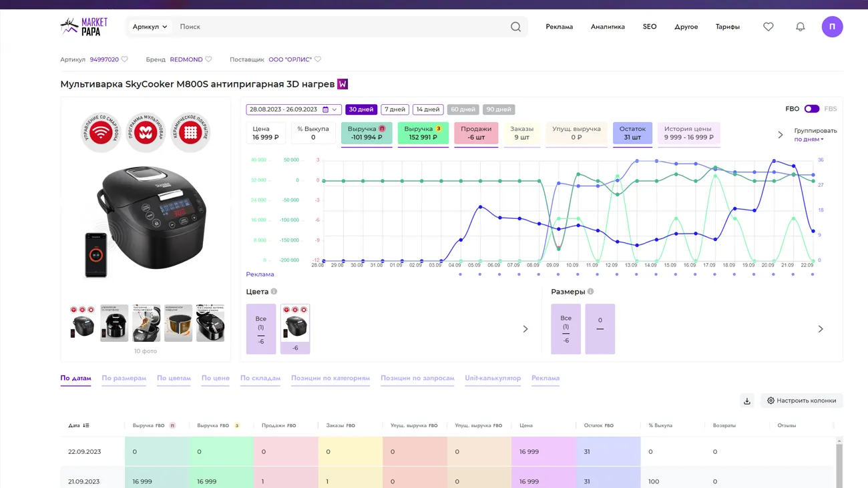Select the 7 дней period button

point(395,109)
